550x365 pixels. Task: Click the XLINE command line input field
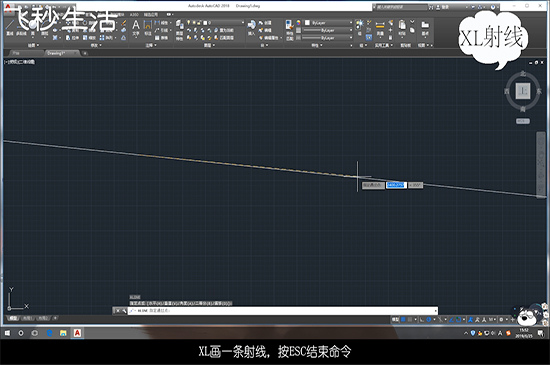coord(283,311)
